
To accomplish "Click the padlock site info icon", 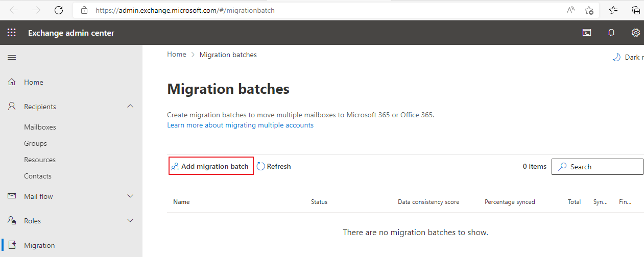I will (84, 10).
